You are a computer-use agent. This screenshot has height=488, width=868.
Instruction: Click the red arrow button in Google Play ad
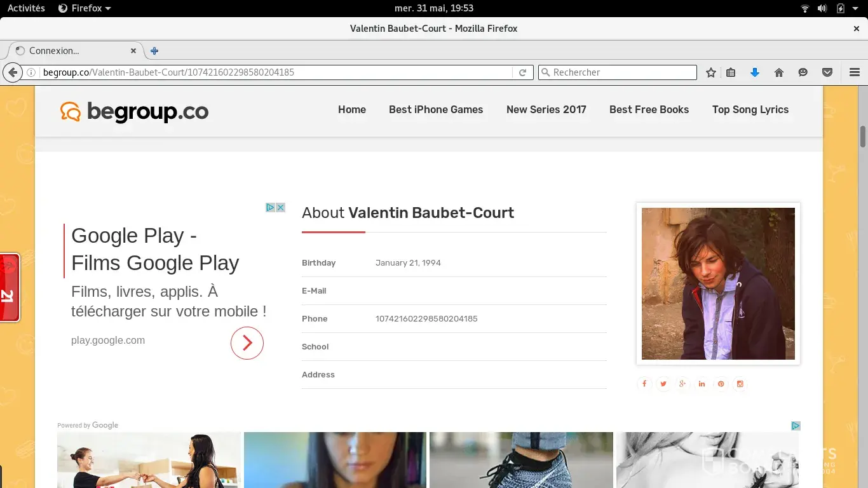[x=247, y=343]
